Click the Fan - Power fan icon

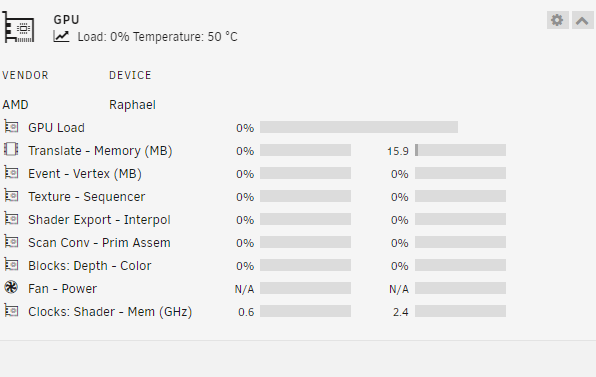pos(11,287)
